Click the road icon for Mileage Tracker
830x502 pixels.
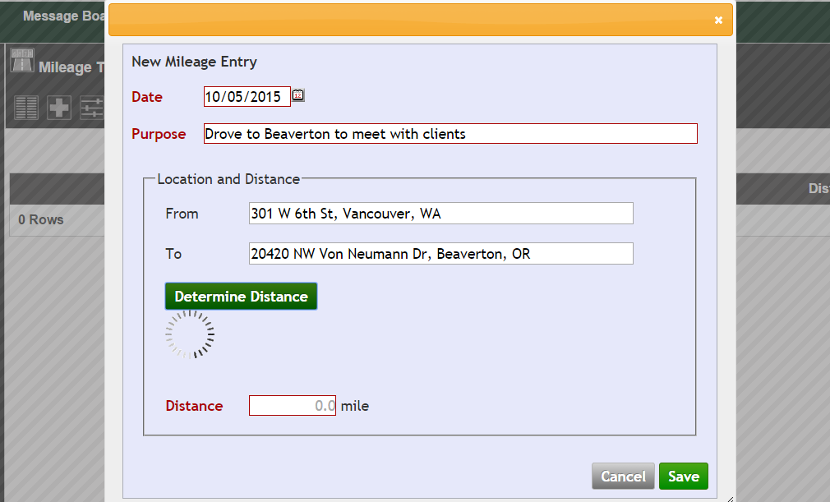point(22,63)
